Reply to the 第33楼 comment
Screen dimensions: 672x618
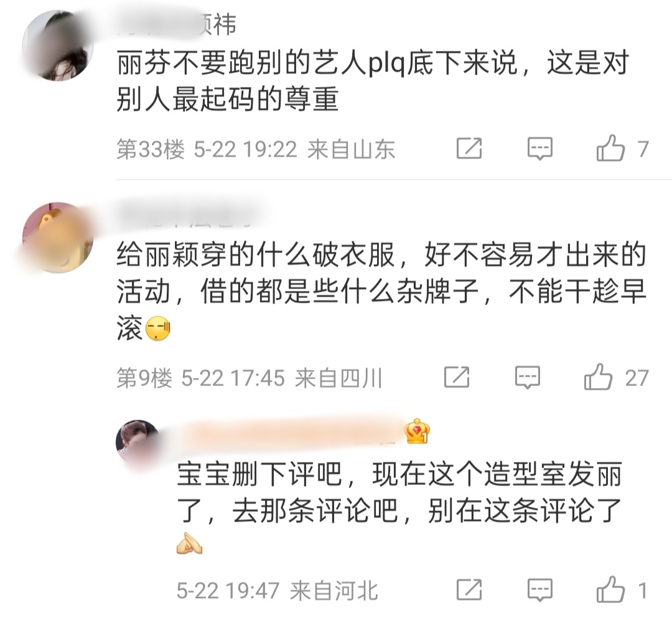coord(539,149)
